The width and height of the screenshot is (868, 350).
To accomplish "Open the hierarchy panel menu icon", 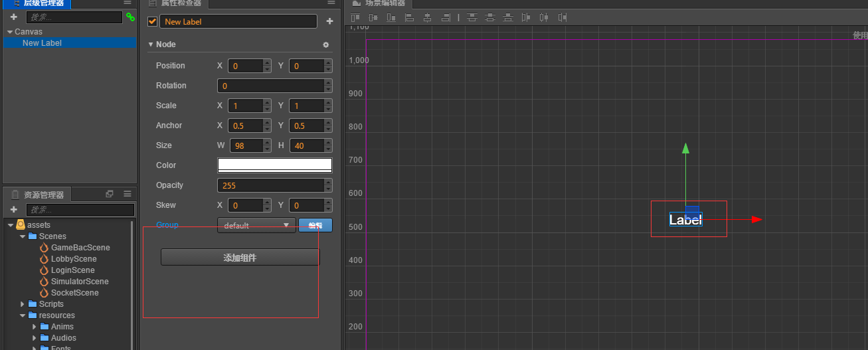I will point(128,3).
